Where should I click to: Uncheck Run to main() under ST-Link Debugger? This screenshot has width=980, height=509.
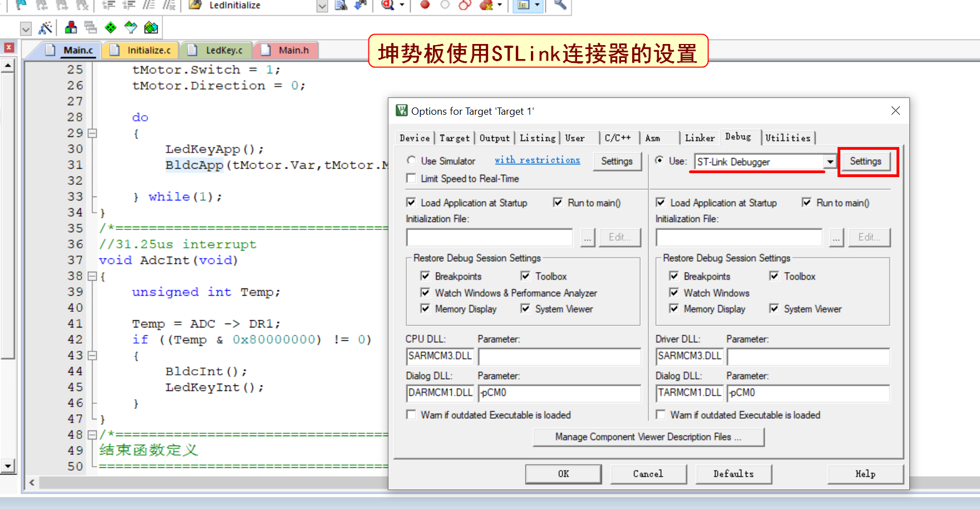(x=806, y=203)
